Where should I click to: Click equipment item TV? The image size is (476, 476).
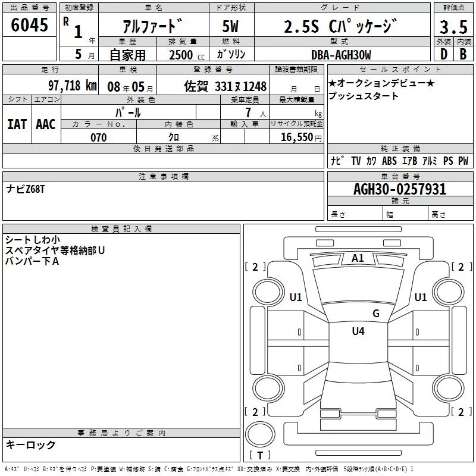pyautogui.click(x=356, y=161)
